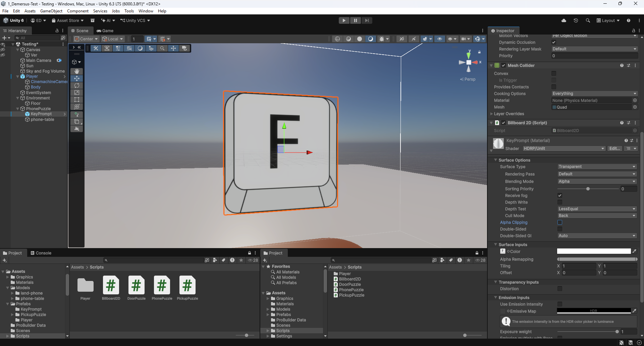The height and width of the screenshot is (346, 644).
Task: Select the Rect transform tool
Action: [77, 100]
